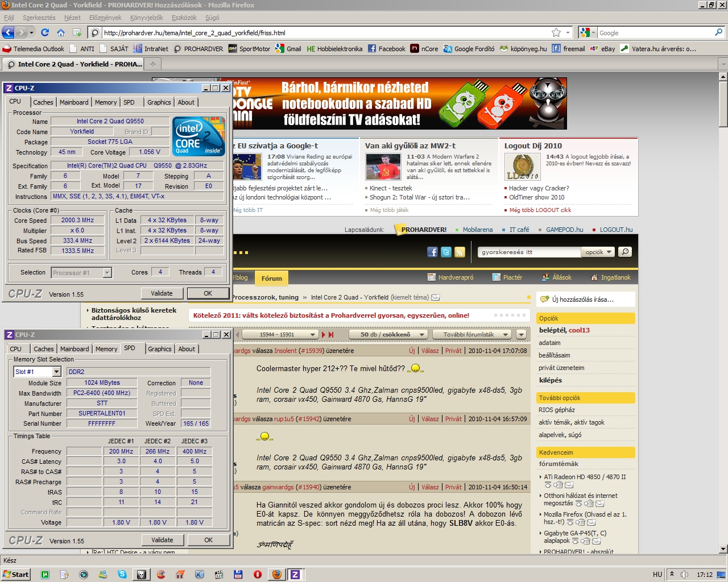
Task: Open SportMotor bookmark
Action: (249, 49)
